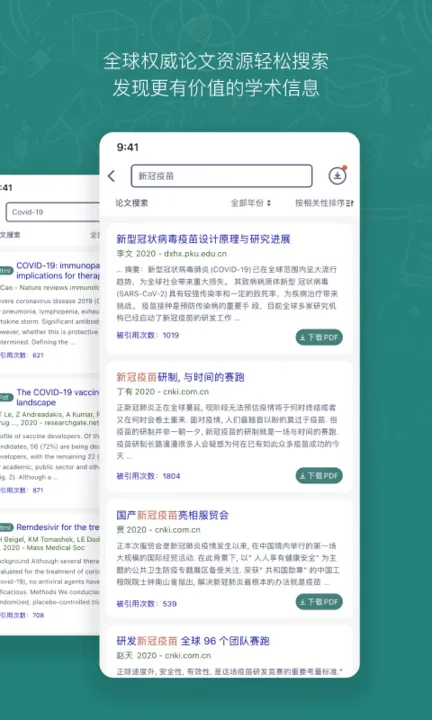432x720 pixels.
Task: View citations count 被引用次数: 539
Action: point(146,603)
